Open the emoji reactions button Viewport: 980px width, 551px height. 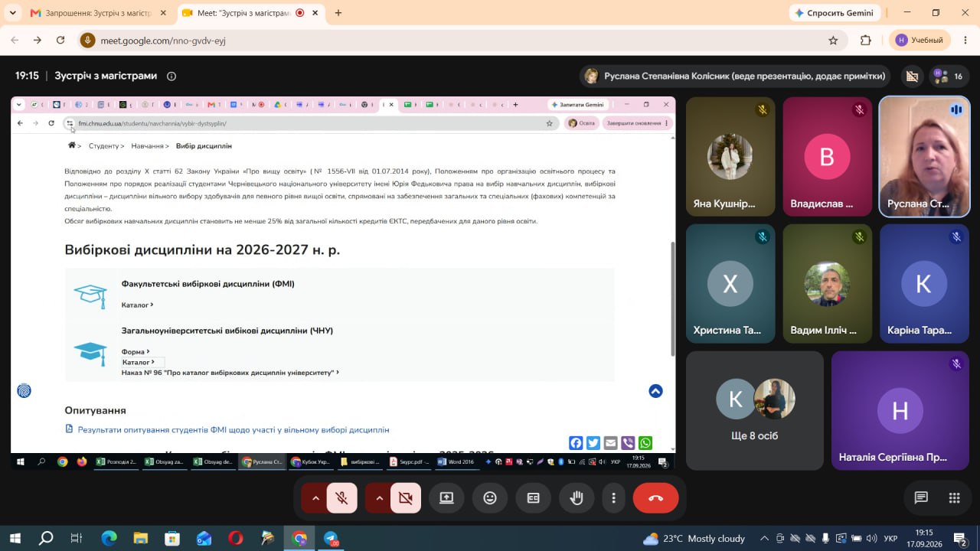pyautogui.click(x=490, y=498)
